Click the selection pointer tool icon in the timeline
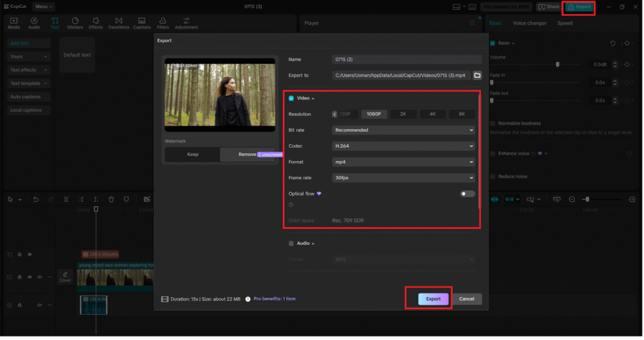 10,200
